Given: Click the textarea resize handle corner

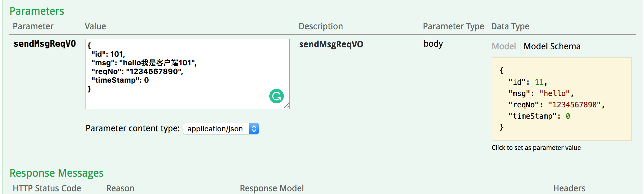Looking at the screenshot, I should pos(286,106).
